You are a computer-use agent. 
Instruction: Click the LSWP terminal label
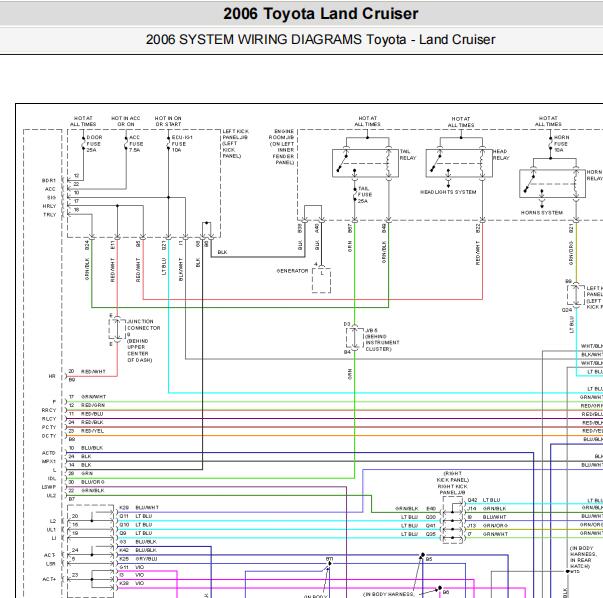point(49,487)
